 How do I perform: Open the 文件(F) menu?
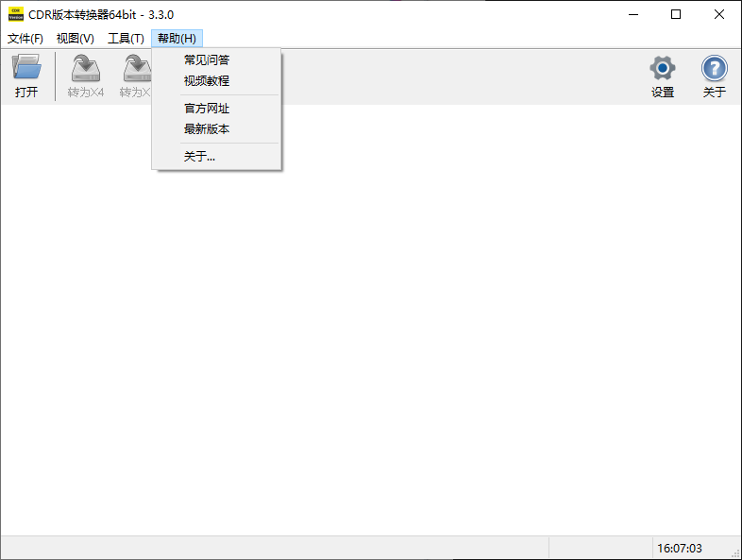(x=25, y=39)
